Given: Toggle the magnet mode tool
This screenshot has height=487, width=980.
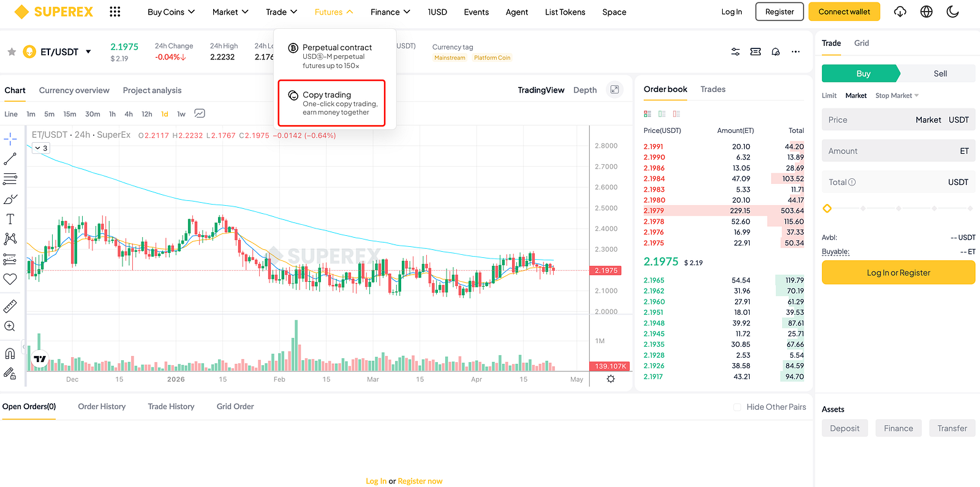Looking at the screenshot, I should (x=10, y=353).
